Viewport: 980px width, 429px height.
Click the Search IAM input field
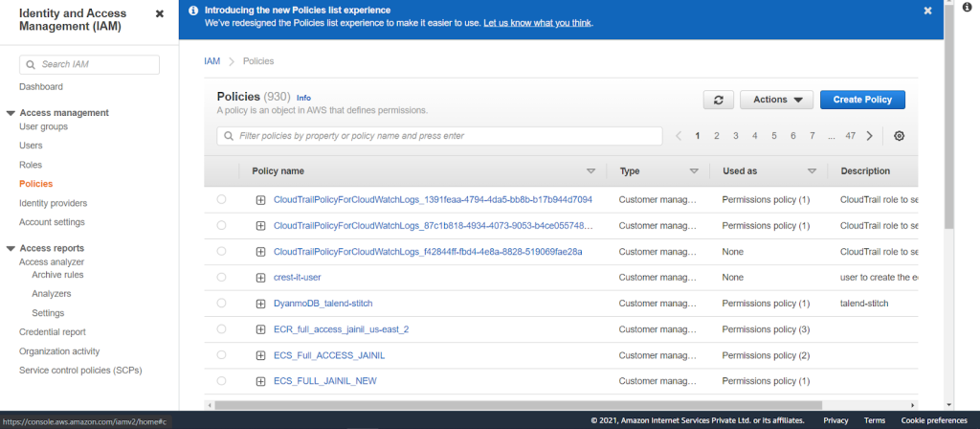point(89,64)
